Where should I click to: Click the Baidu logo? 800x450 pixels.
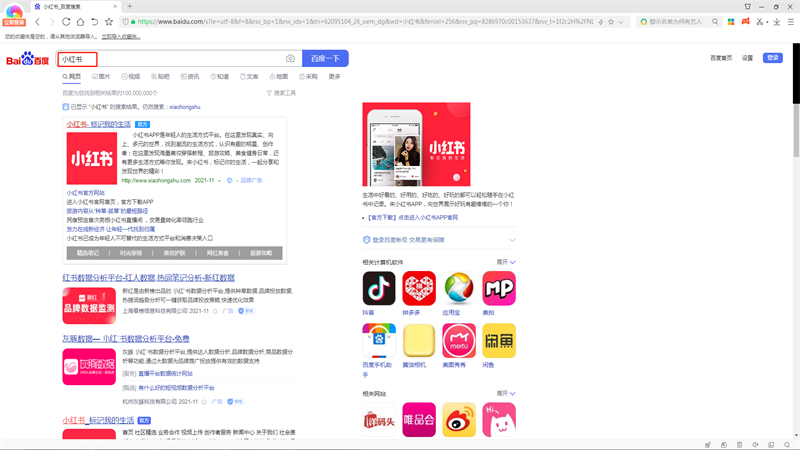[x=28, y=59]
